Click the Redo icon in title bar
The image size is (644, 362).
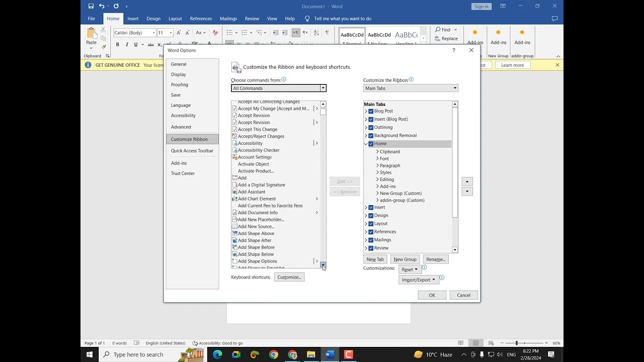point(116,6)
